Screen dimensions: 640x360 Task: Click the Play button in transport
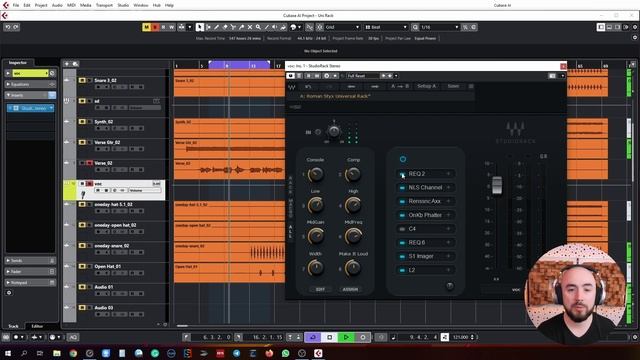346,337
